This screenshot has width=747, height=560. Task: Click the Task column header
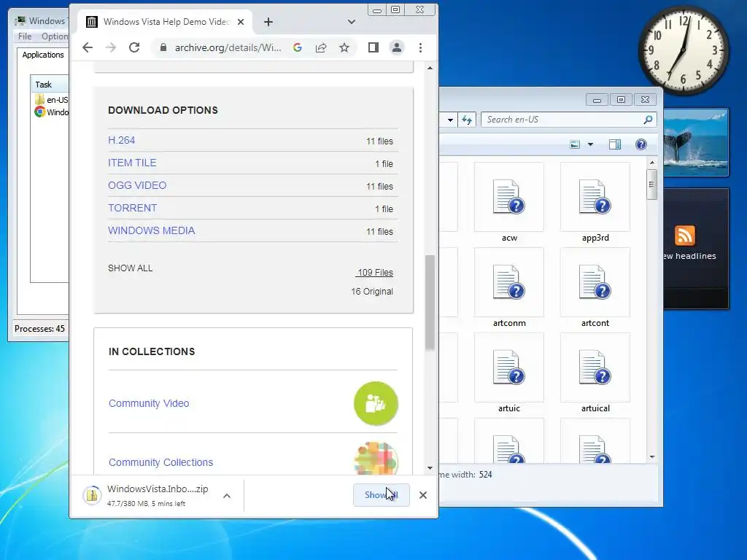coord(50,85)
